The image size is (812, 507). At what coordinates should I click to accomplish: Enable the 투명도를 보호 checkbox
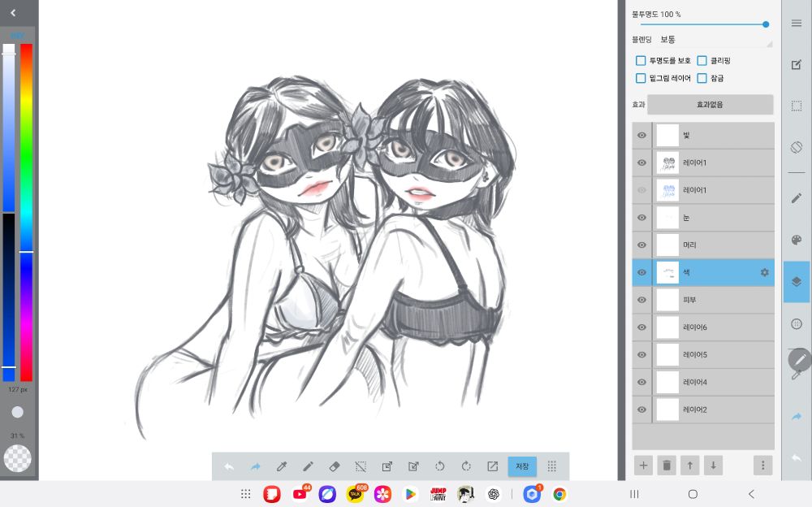[641, 61]
